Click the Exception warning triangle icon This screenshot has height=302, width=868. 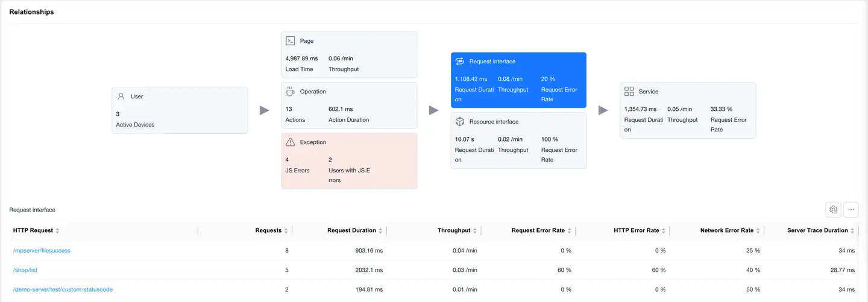(290, 142)
